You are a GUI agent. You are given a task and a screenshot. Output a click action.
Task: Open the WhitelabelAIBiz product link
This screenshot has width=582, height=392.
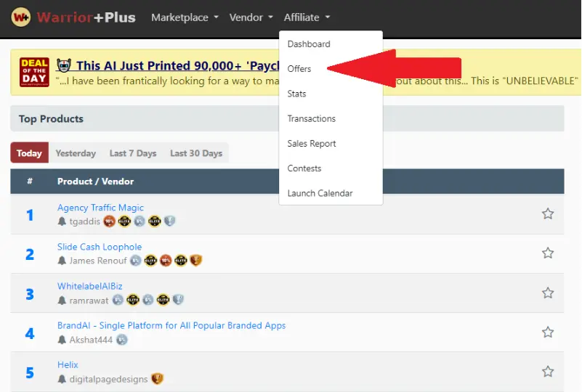pos(90,286)
